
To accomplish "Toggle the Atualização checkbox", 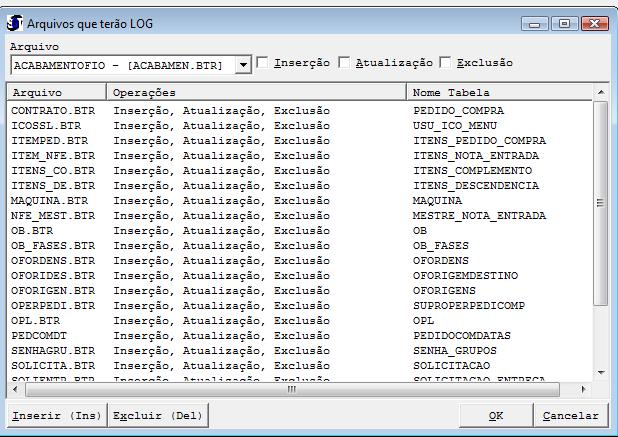I will click(x=345, y=63).
